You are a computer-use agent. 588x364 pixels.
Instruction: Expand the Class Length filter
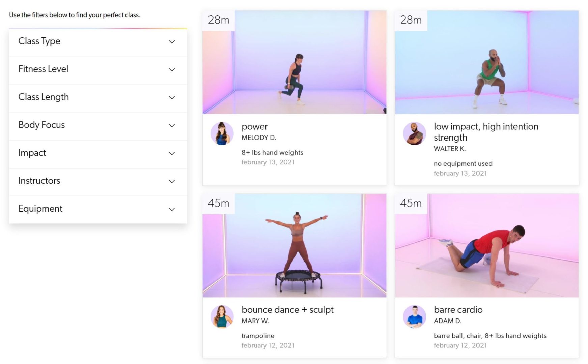coord(98,98)
